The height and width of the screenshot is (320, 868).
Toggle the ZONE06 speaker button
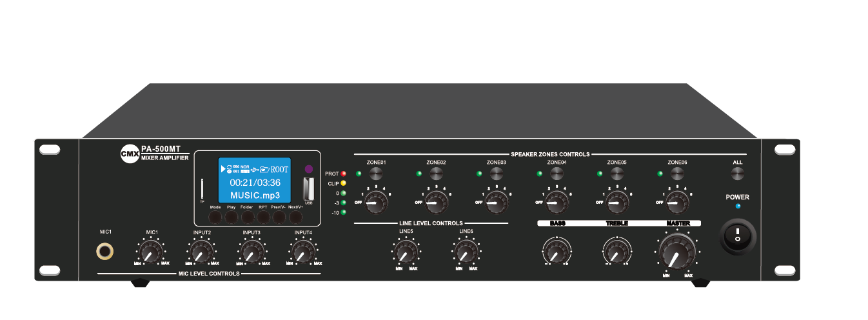point(676,174)
